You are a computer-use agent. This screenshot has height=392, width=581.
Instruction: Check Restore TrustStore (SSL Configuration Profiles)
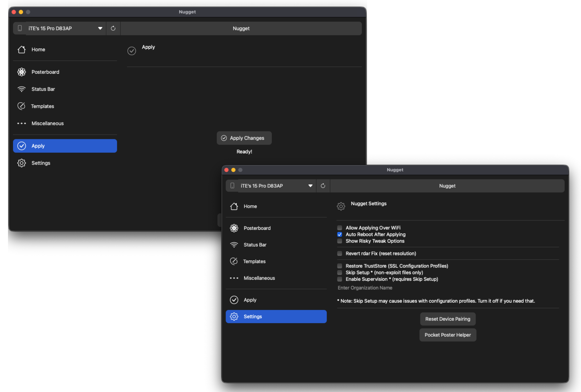340,266
